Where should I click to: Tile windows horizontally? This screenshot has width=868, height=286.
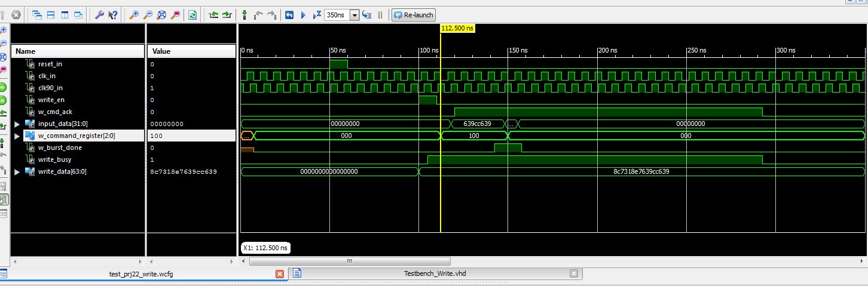coord(51,14)
